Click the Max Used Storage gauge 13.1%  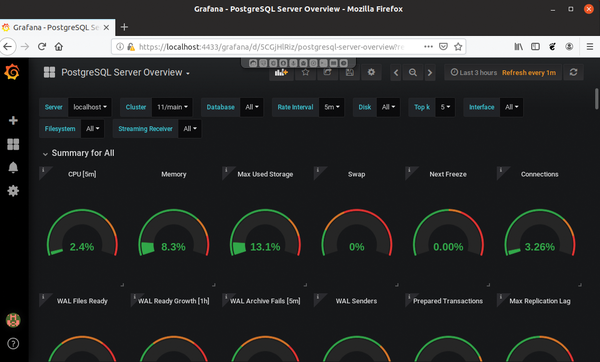tap(265, 234)
